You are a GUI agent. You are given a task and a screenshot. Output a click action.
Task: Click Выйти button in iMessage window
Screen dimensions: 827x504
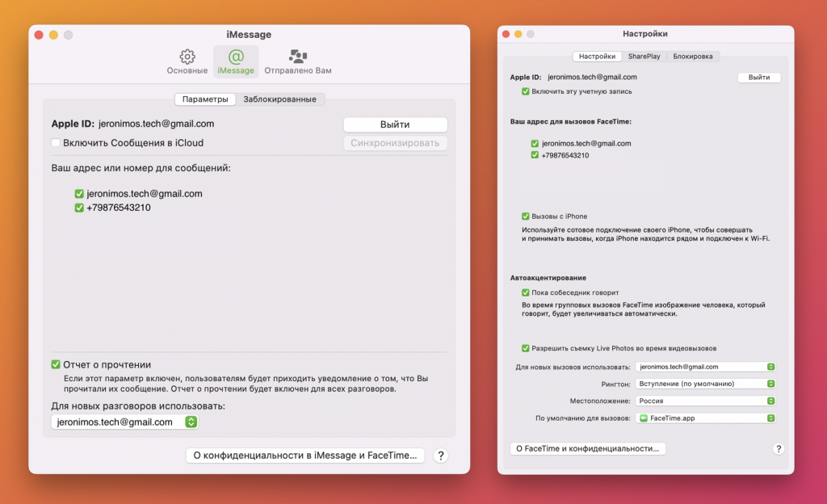pyautogui.click(x=395, y=124)
